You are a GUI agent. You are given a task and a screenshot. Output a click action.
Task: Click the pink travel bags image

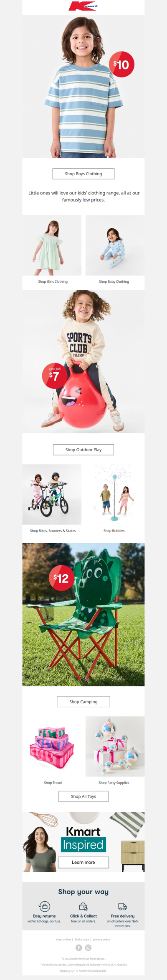pyautogui.click(x=52, y=747)
